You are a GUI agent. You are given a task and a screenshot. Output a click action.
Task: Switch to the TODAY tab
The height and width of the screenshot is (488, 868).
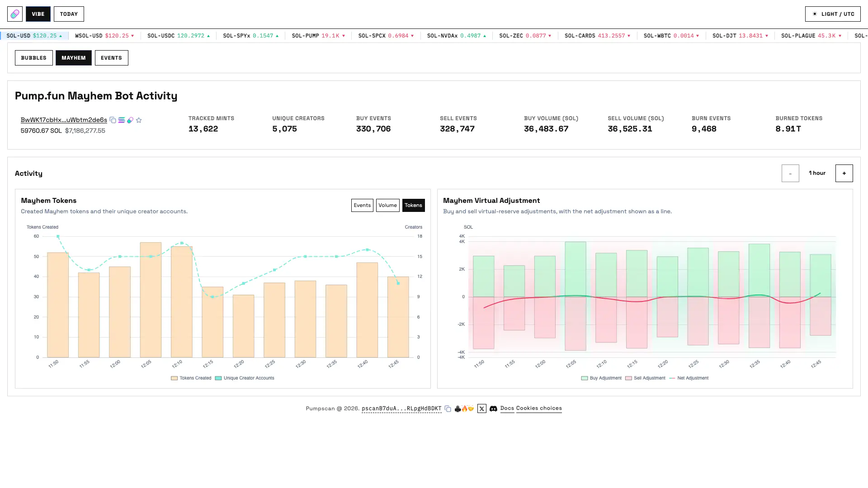[69, 14]
